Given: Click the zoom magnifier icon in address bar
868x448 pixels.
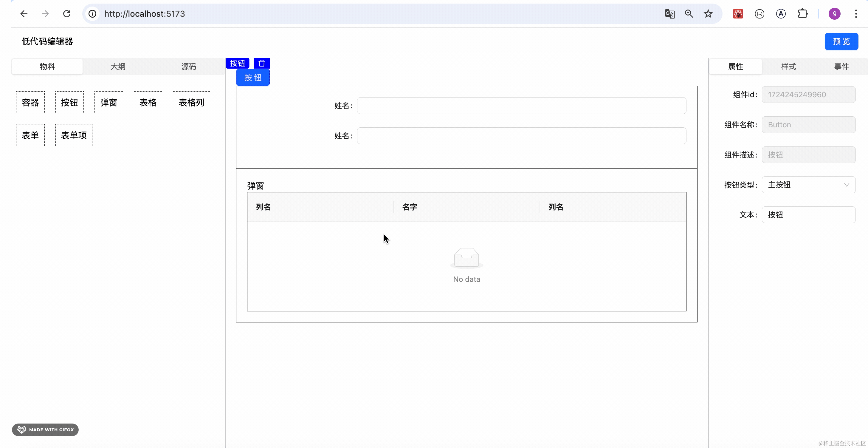Looking at the screenshot, I should (x=689, y=14).
